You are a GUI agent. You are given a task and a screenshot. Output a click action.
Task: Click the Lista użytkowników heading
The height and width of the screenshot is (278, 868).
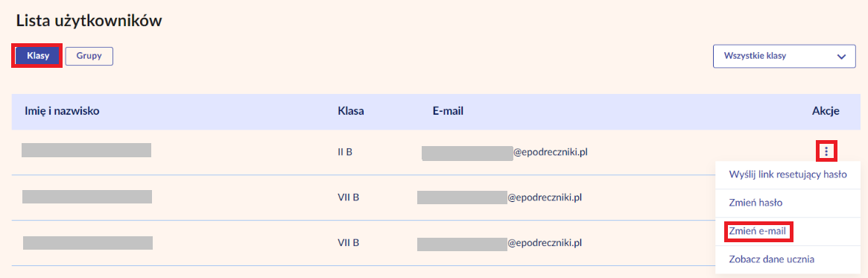pos(89,21)
